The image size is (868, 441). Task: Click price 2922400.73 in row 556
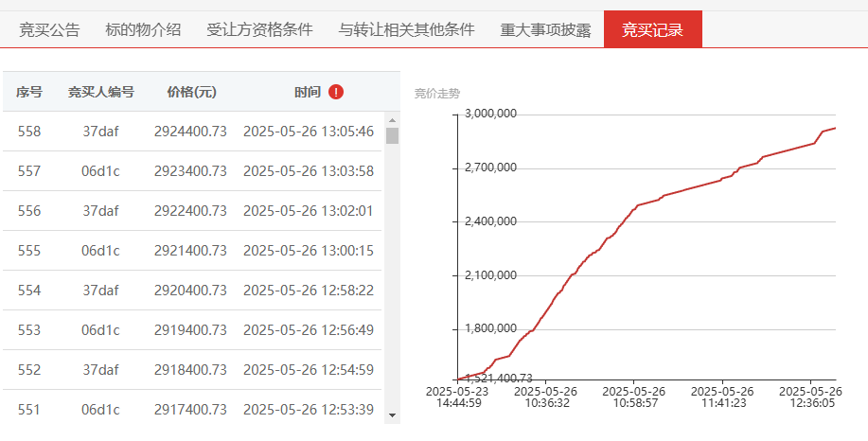point(190,211)
